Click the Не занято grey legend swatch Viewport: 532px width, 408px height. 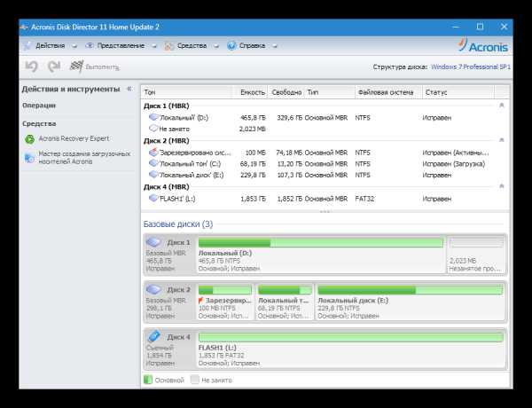(x=195, y=380)
